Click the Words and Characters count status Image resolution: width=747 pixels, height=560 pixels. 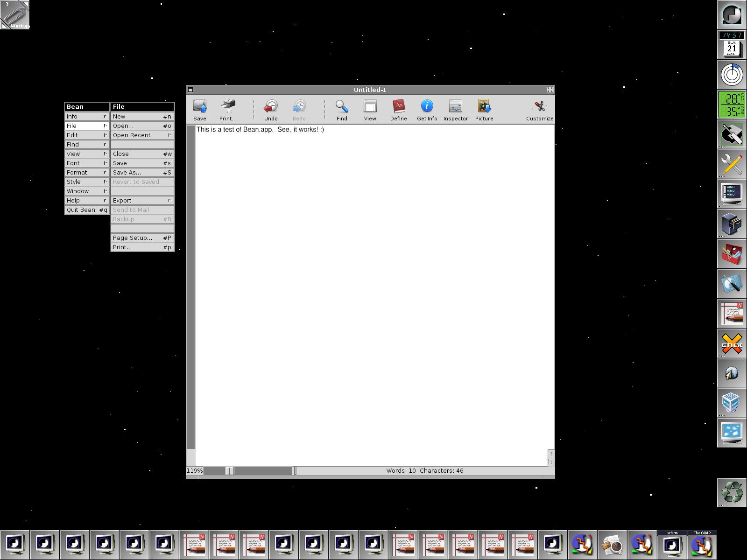[425, 471]
